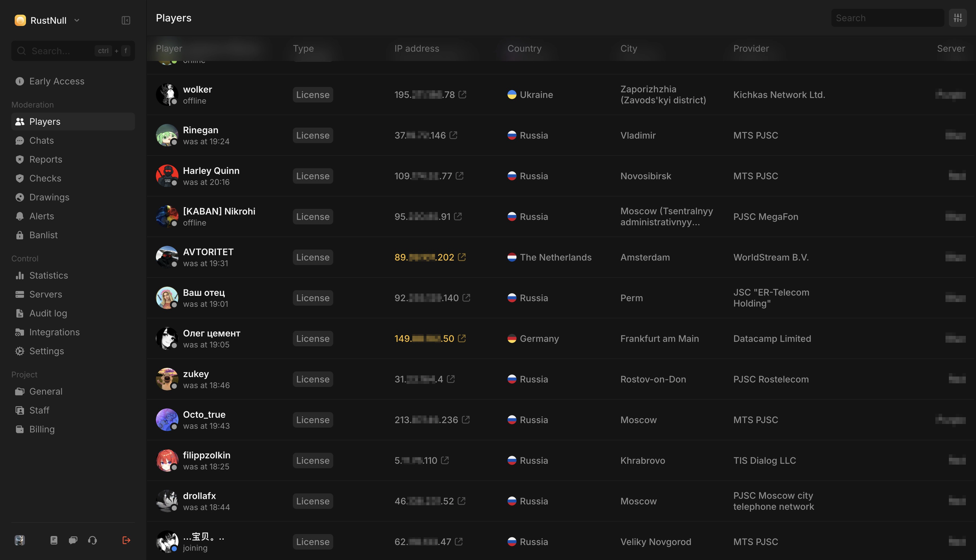Open external link for AVORITET's IP address

click(x=462, y=257)
